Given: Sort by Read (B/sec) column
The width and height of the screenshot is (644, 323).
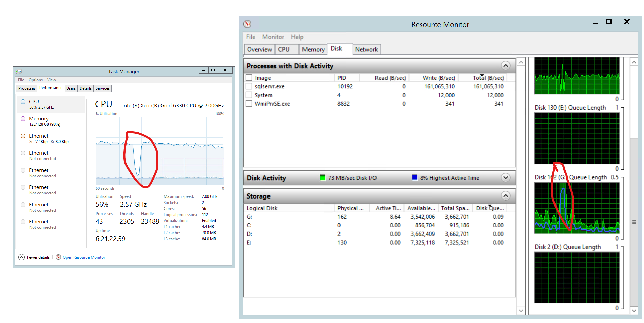Looking at the screenshot, I should click(384, 78).
